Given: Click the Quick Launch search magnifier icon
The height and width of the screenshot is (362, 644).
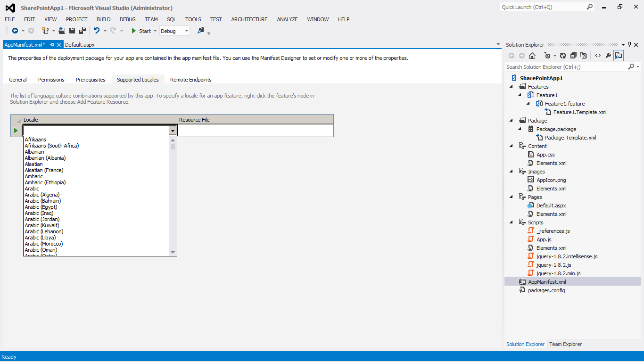Looking at the screenshot, I should tap(589, 7).
